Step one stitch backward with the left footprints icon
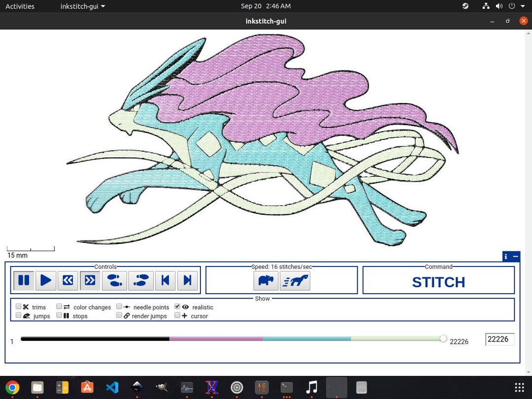This screenshot has width=532, height=399. pyautogui.click(x=115, y=280)
